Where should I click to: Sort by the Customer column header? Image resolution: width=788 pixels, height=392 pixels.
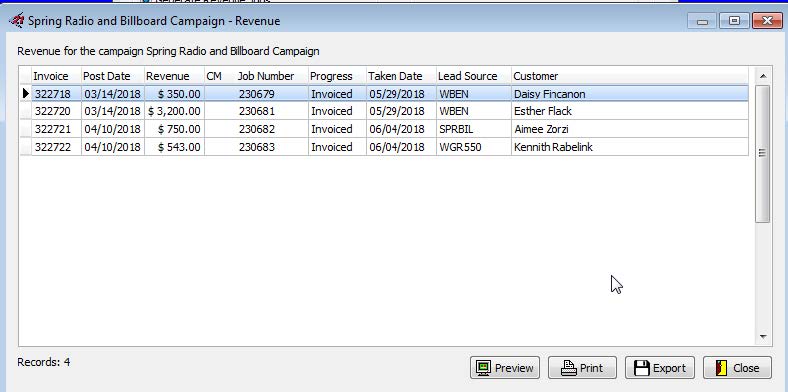(630, 76)
